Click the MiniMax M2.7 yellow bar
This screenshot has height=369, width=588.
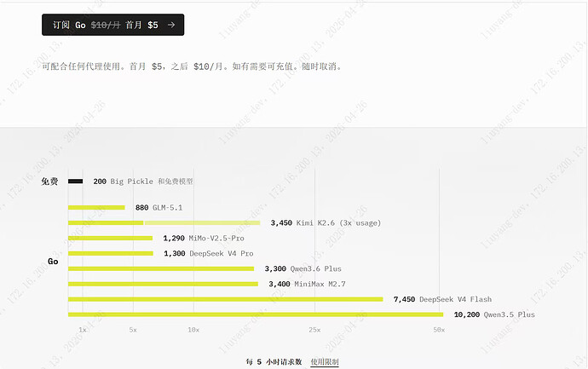[x=163, y=284]
